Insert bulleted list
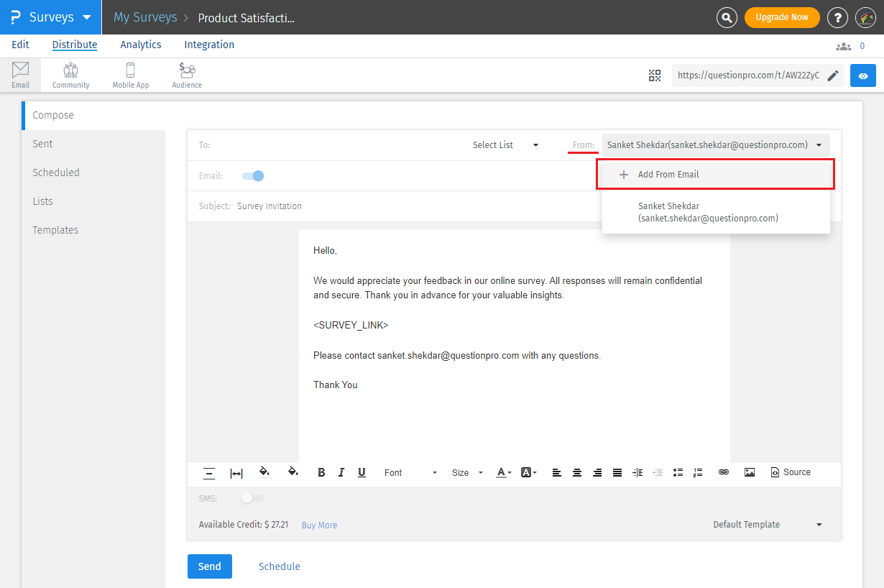The width and height of the screenshot is (884, 588). point(678,472)
